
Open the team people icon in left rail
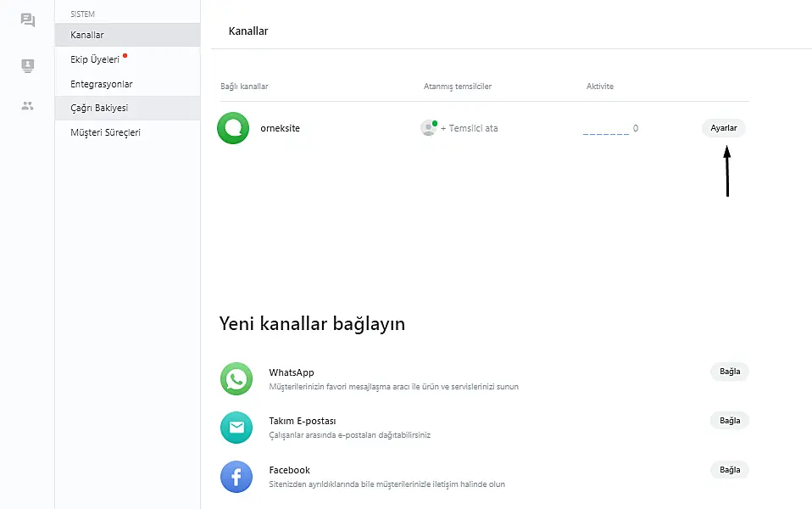tap(28, 106)
